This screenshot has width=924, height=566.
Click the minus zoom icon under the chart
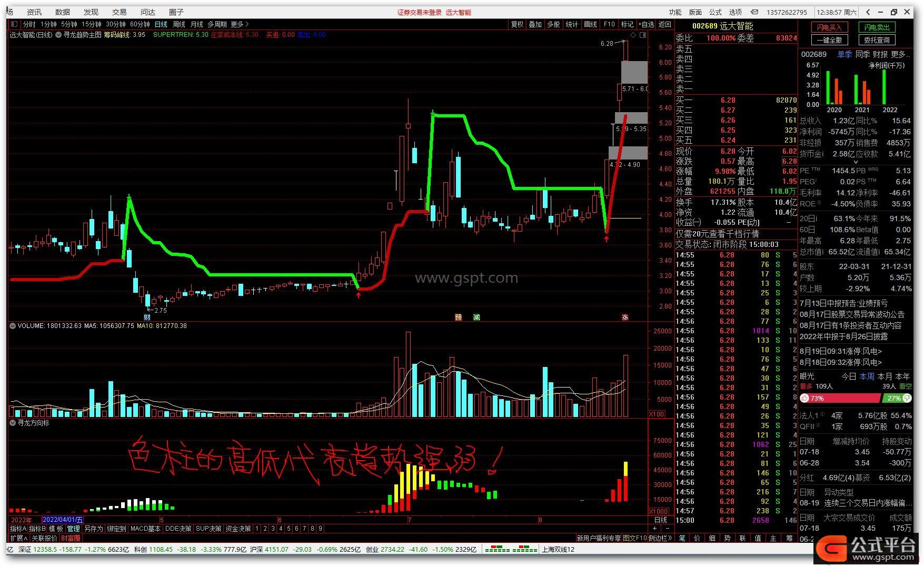[x=667, y=529]
